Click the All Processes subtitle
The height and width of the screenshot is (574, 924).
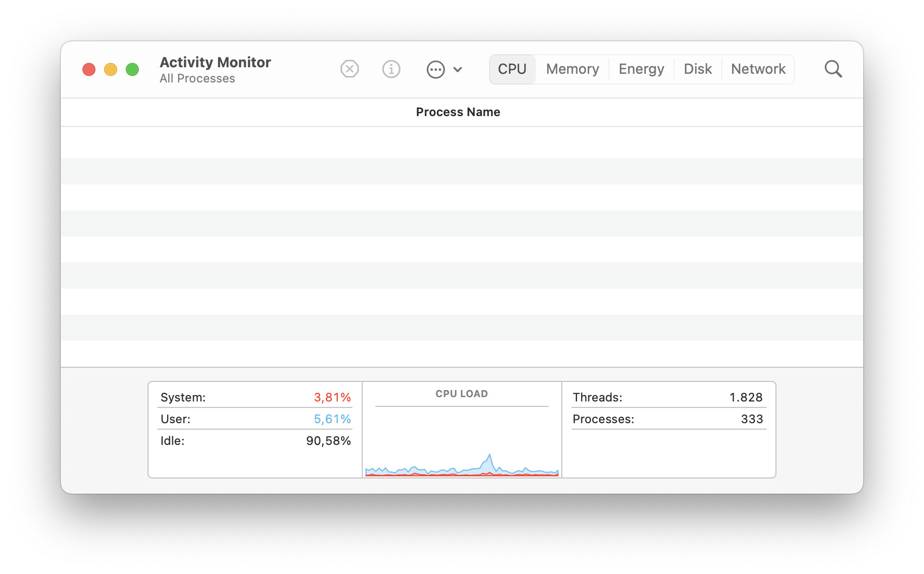coord(197,79)
